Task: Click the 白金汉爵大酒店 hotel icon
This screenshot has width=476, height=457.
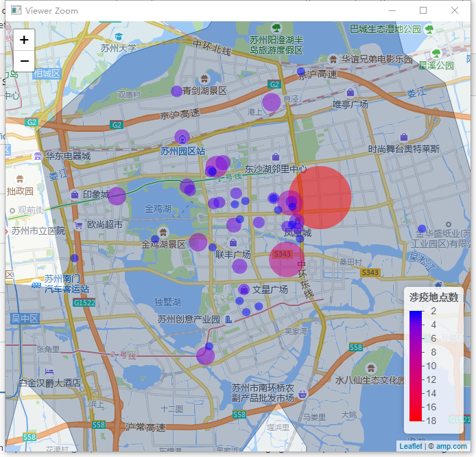Action: [x=49, y=371]
